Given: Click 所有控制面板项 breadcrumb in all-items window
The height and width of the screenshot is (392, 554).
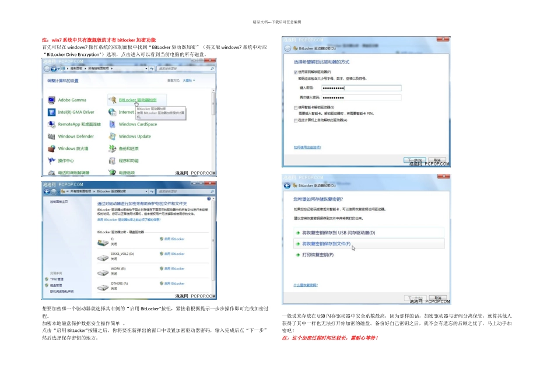Looking at the screenshot, I should (x=99, y=69).
